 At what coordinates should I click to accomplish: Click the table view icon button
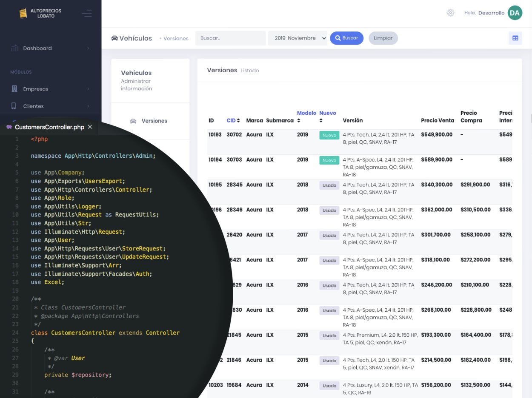[515, 38]
